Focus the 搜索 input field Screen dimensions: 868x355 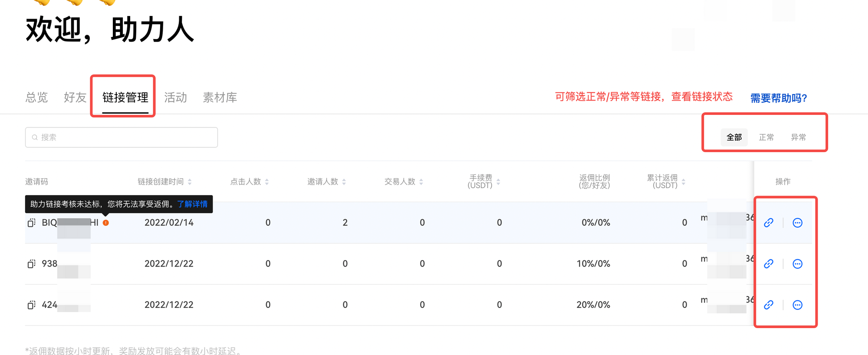click(x=122, y=137)
